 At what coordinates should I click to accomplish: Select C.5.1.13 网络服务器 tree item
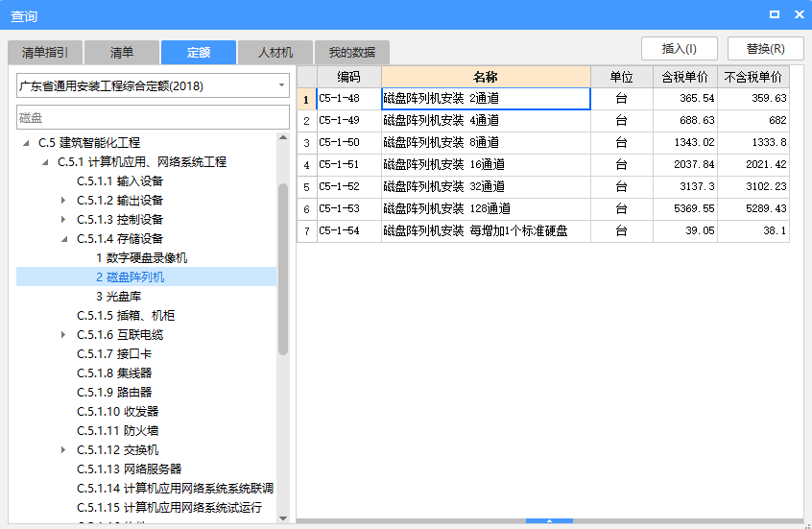coord(129,469)
